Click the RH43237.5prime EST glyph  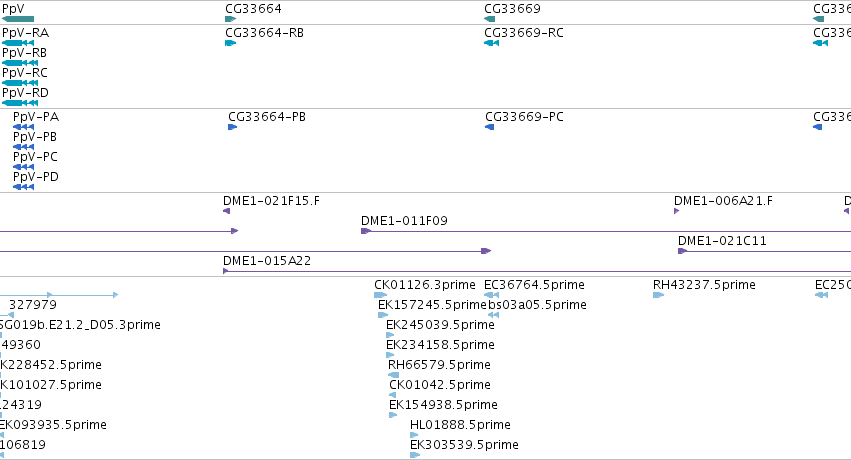tap(658, 295)
